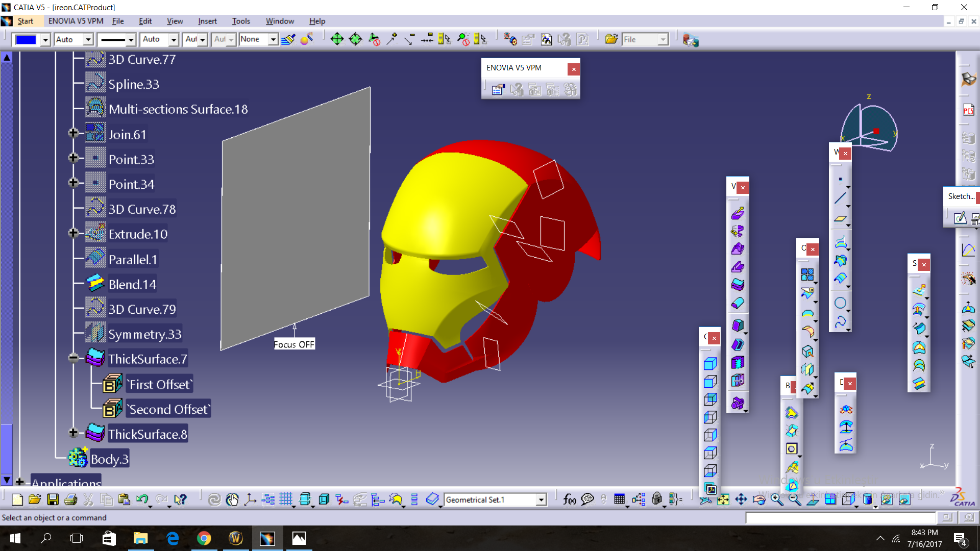Click the Zoom Out magnifier icon
The height and width of the screenshot is (551, 980).
795,499
